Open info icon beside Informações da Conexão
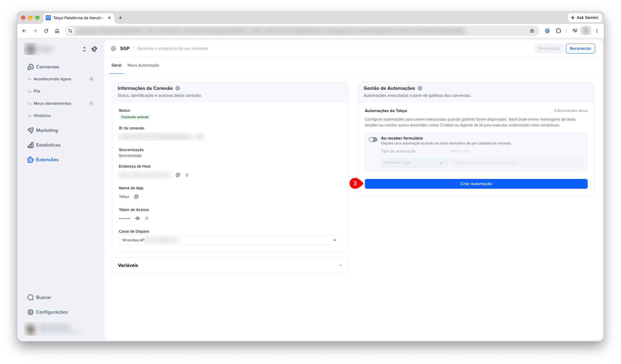This screenshot has height=364, width=621. pos(178,88)
